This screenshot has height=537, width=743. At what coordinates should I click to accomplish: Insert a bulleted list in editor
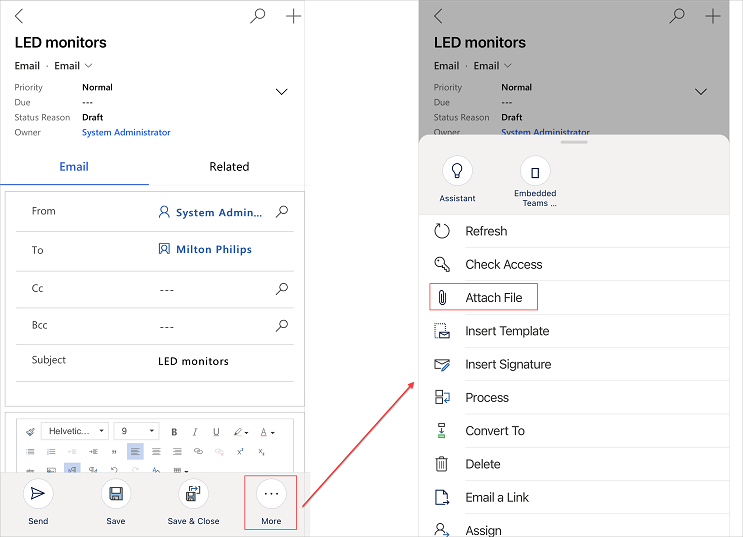[30, 452]
